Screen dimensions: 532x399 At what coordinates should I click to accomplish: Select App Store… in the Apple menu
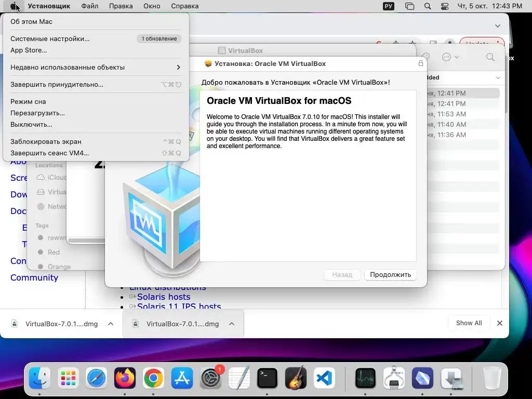coord(96,50)
